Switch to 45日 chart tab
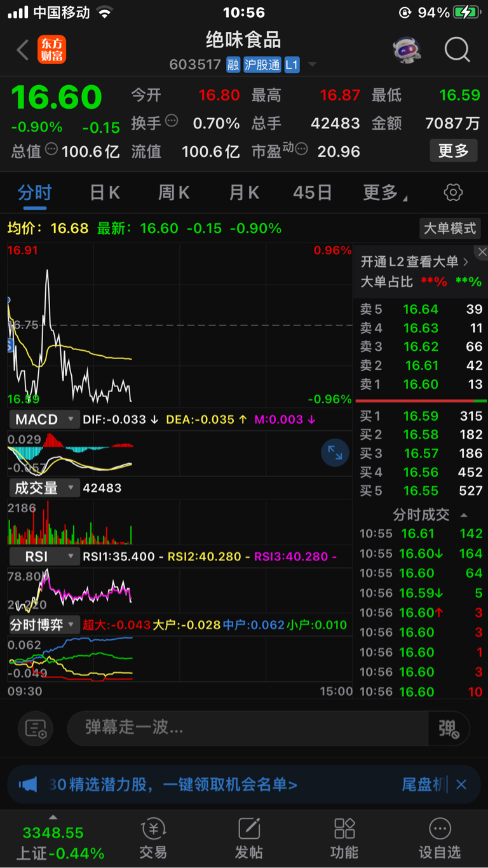This screenshot has height=868, width=488. [313, 193]
